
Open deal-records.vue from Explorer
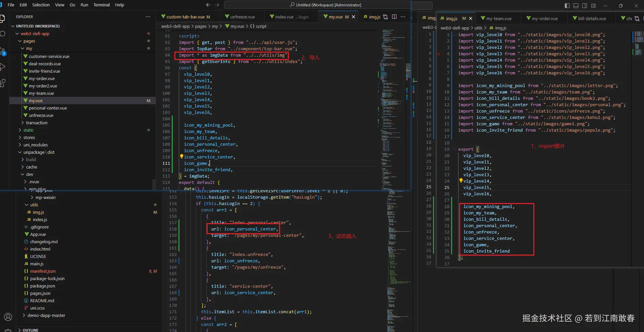coord(45,64)
